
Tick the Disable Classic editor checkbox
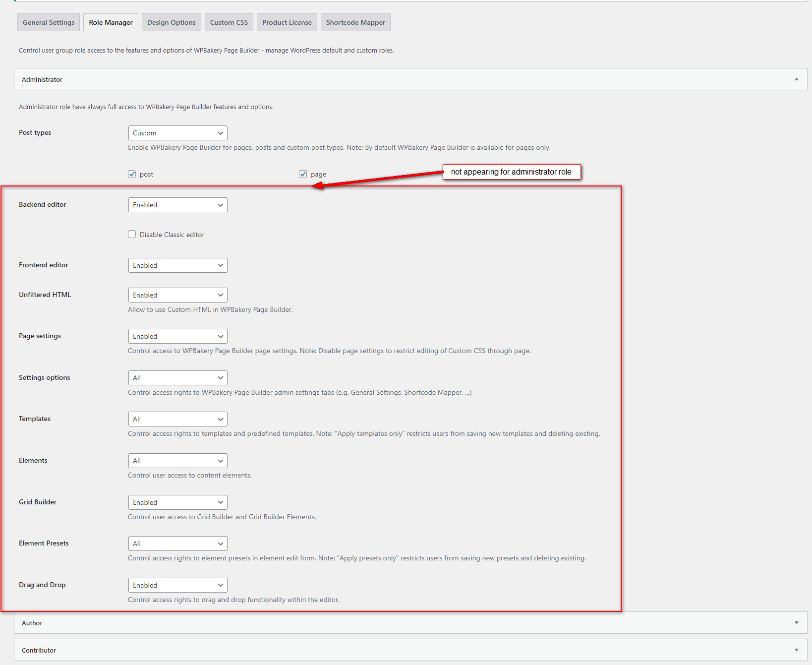tap(132, 234)
